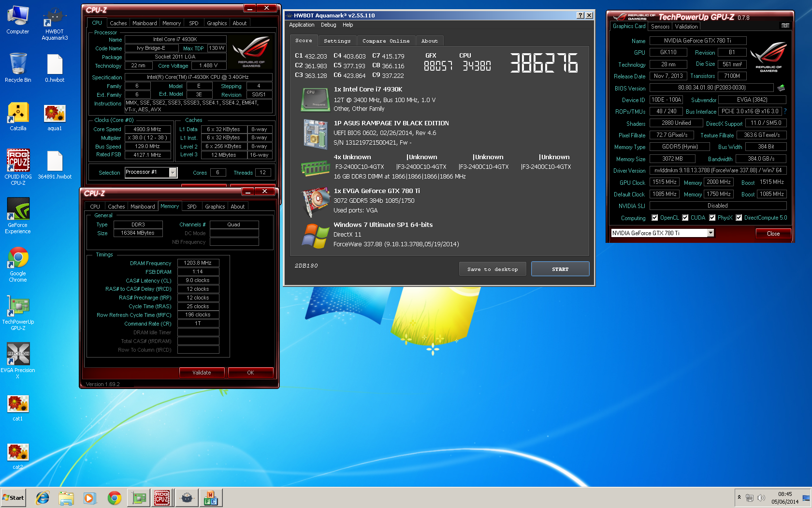Click the volume speaker tray icon
The image size is (812, 508).
point(761,498)
